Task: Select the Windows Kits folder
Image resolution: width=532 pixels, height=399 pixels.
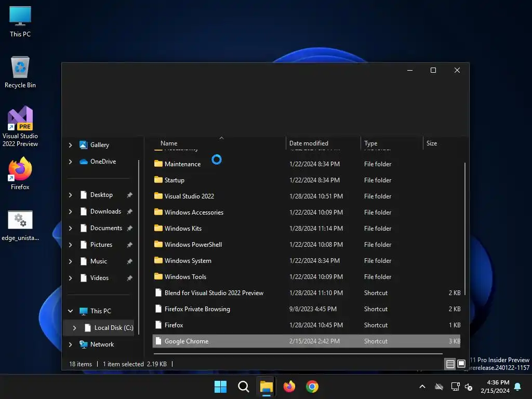Action: [307, 229]
